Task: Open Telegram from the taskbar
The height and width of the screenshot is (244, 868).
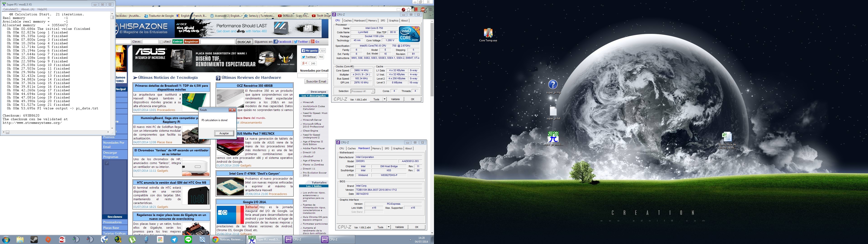Action: pos(174,240)
